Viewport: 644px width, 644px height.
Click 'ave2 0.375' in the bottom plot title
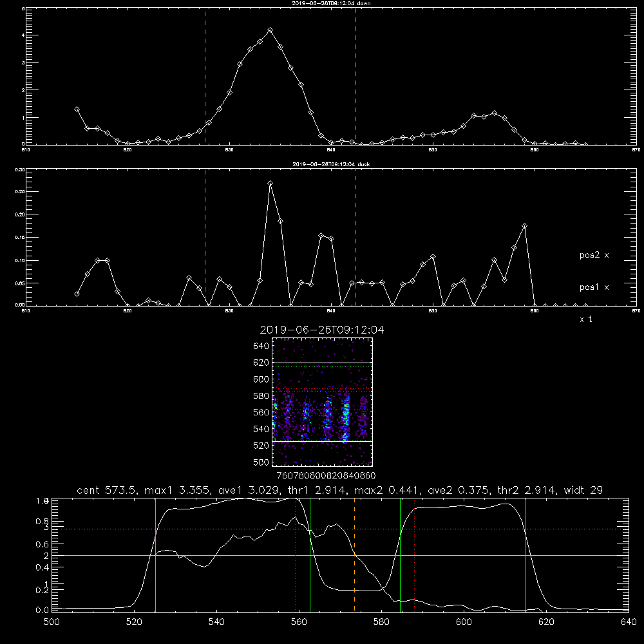click(x=459, y=490)
